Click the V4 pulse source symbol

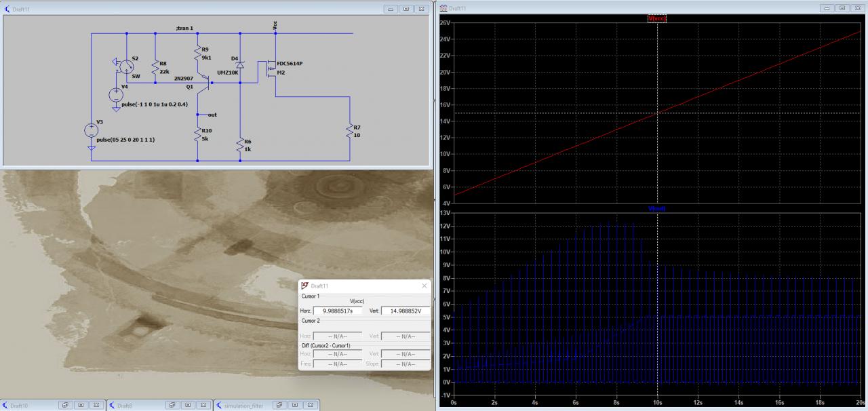tap(116, 95)
